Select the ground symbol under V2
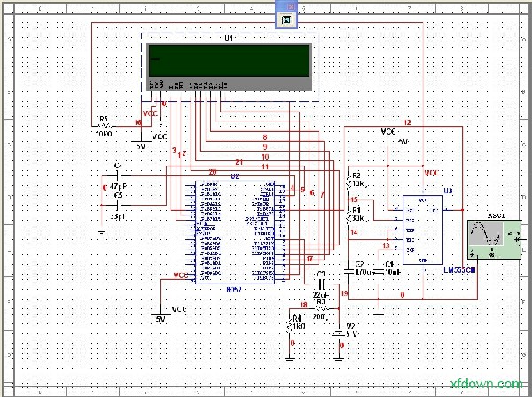This screenshot has width=532, height=397. point(339,358)
